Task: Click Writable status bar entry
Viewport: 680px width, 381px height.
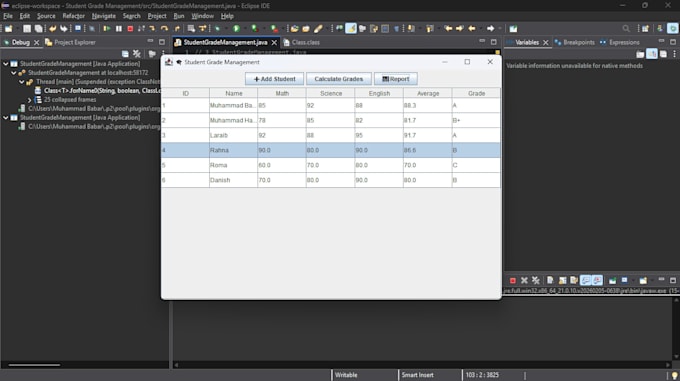Action: 346,375
